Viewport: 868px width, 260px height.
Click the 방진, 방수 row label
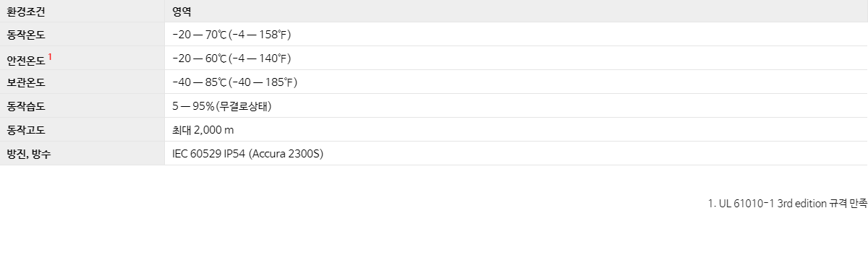[29, 154]
